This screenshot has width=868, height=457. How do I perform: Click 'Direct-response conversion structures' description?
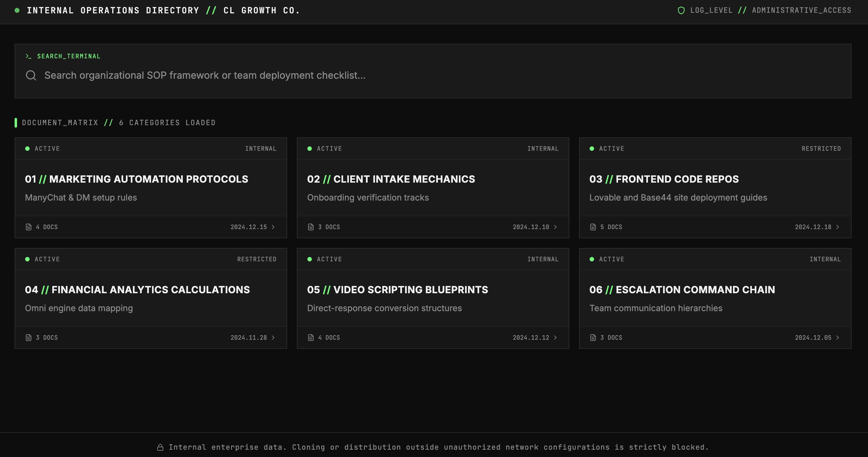click(x=384, y=308)
